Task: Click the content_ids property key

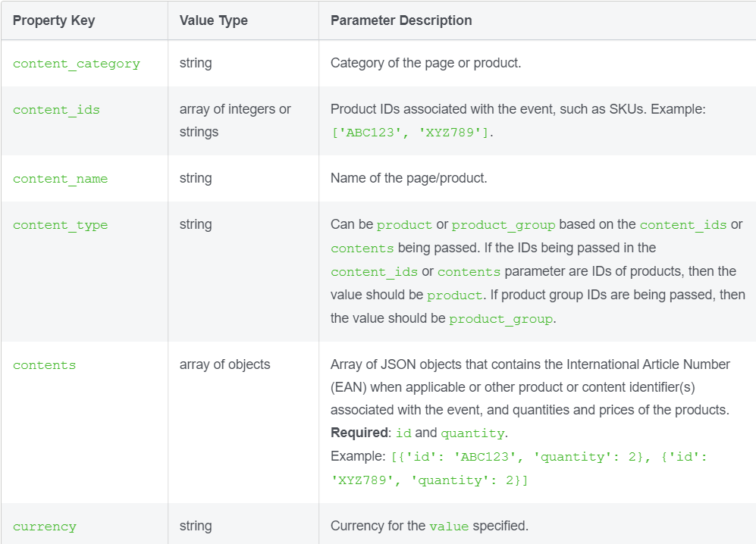Action: pyautogui.click(x=56, y=110)
